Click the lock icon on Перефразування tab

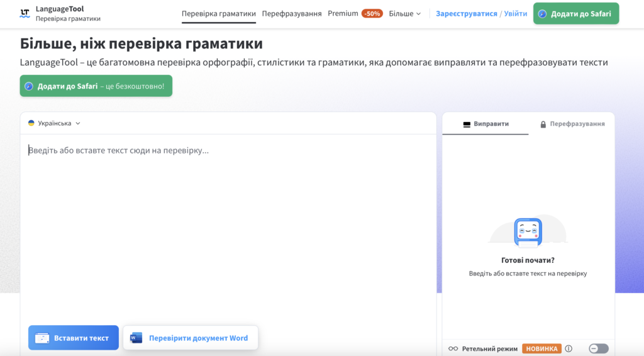(x=543, y=124)
